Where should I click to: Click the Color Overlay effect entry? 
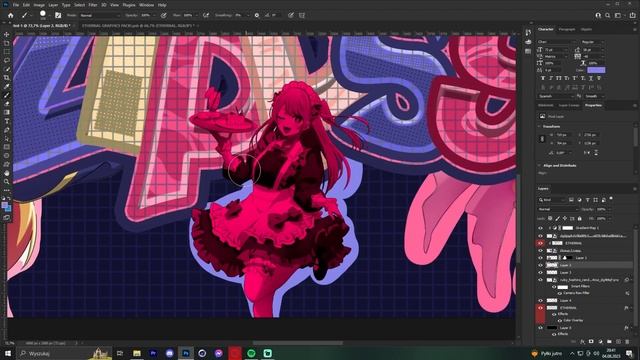[573, 320]
